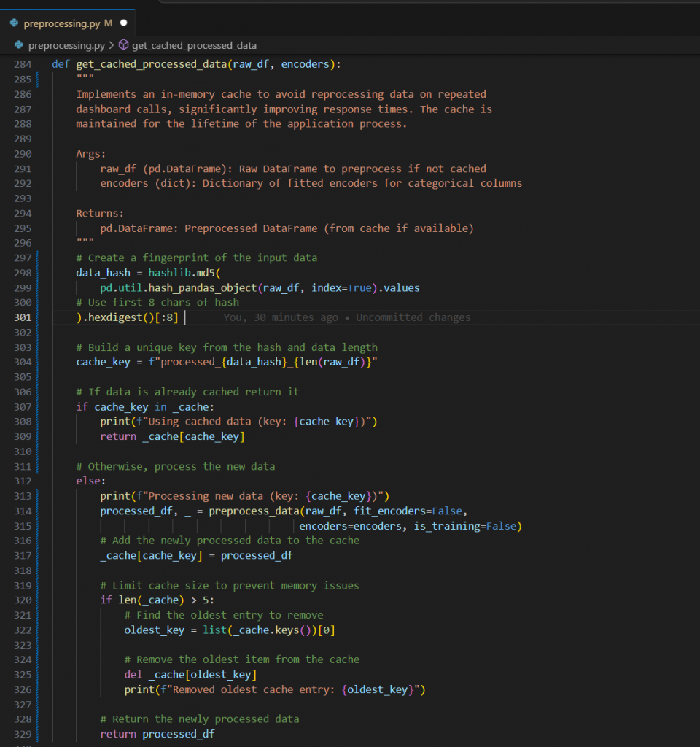700x747 pixels.
Task: Open the chevron before get_cached_processed_data breadcrumb
Action: point(111,45)
